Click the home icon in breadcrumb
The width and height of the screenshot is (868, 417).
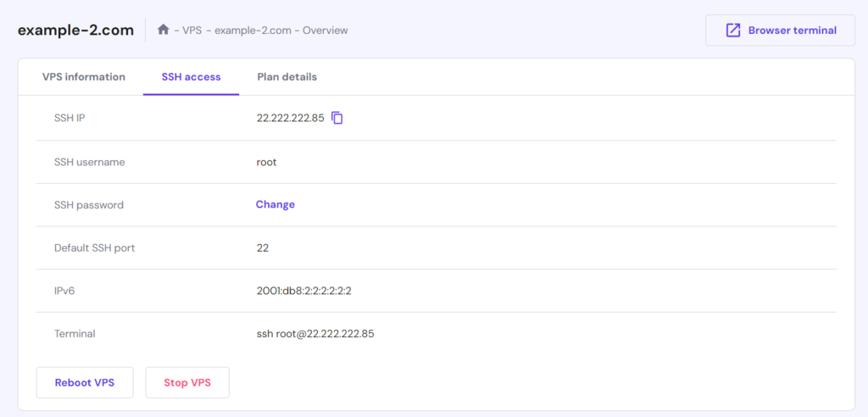[164, 30]
